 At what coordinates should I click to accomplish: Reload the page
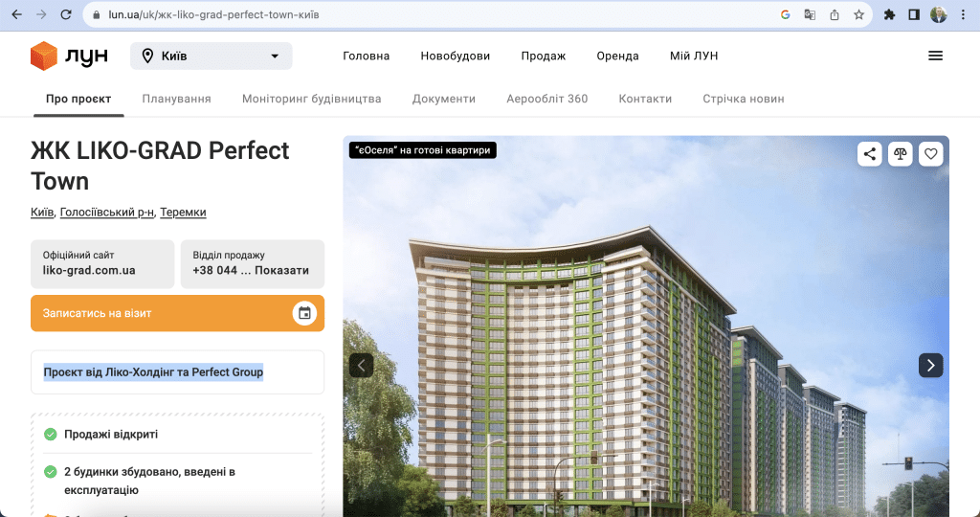coord(66,14)
